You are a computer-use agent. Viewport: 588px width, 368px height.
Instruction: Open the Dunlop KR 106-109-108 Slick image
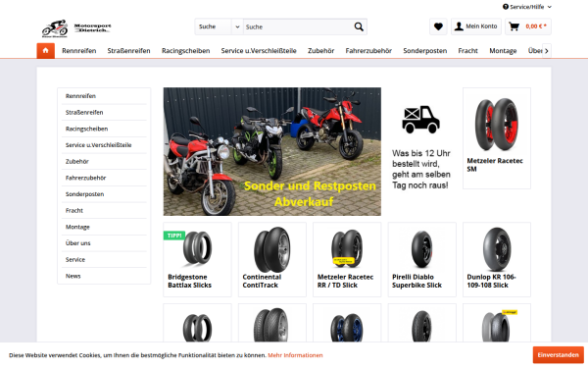pos(497,249)
